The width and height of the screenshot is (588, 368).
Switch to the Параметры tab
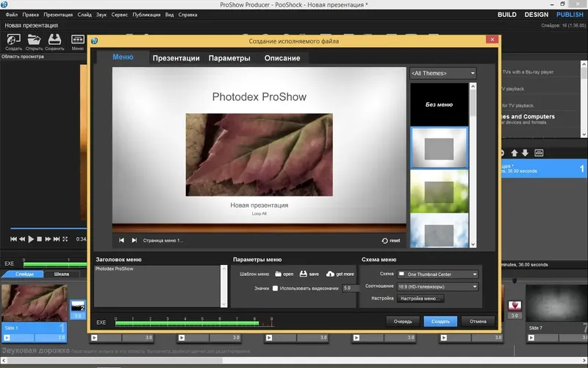[x=229, y=58]
